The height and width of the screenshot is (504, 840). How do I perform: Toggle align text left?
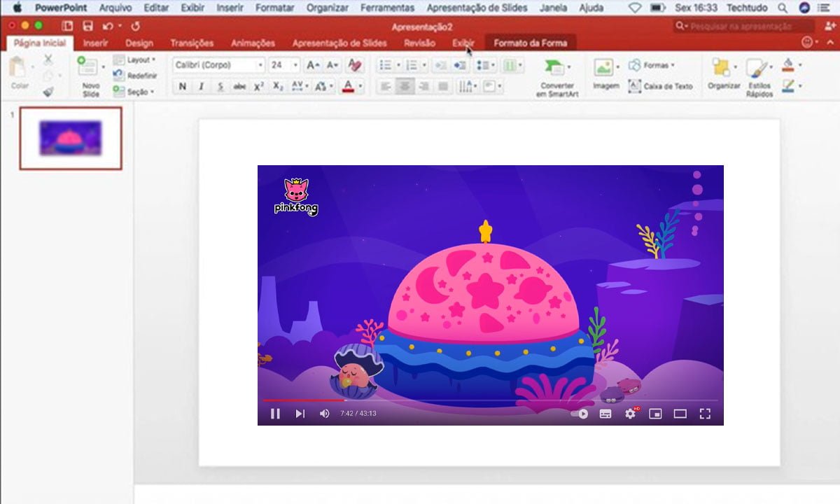coord(385,87)
